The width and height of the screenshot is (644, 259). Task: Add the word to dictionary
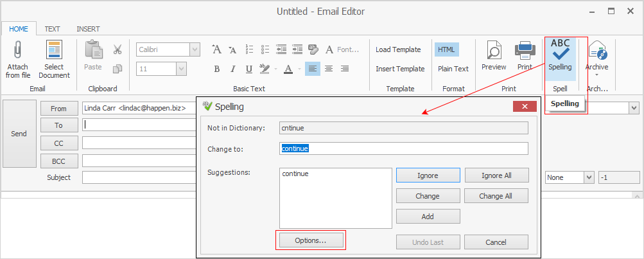point(428,216)
